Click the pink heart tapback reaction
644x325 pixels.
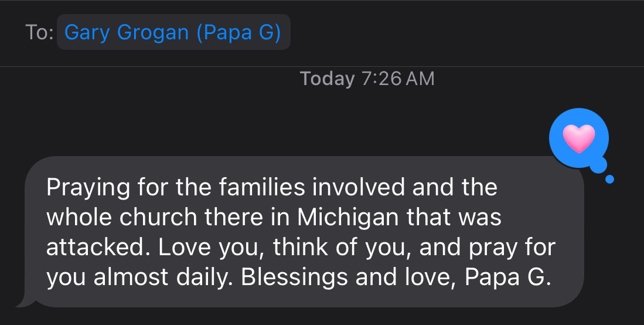pyautogui.click(x=578, y=140)
